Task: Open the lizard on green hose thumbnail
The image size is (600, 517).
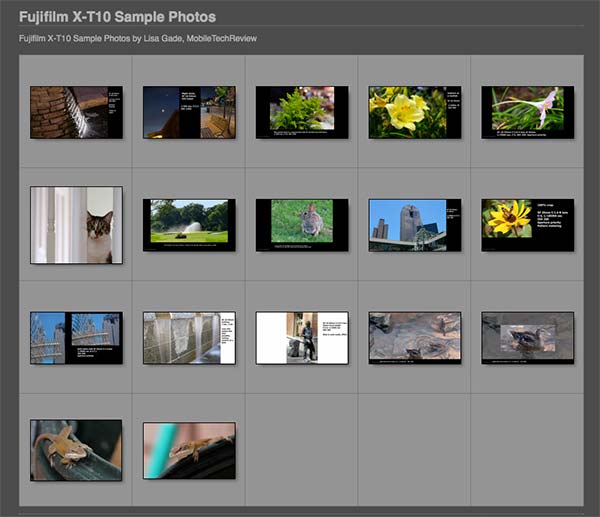Action: click(x=76, y=450)
